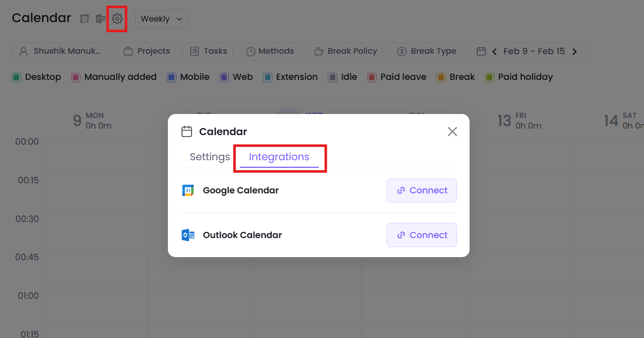The height and width of the screenshot is (338, 644).
Task: Close the Calendar dialog
Action: click(x=452, y=132)
